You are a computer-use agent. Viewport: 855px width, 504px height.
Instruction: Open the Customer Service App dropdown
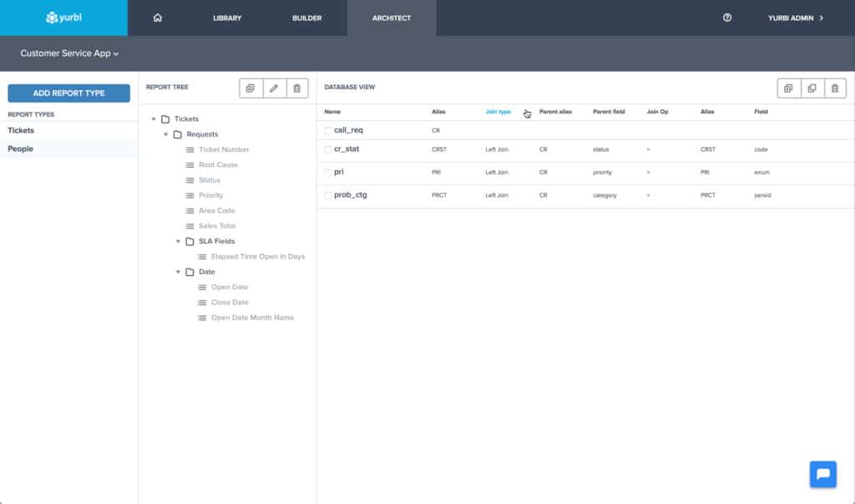coord(69,53)
